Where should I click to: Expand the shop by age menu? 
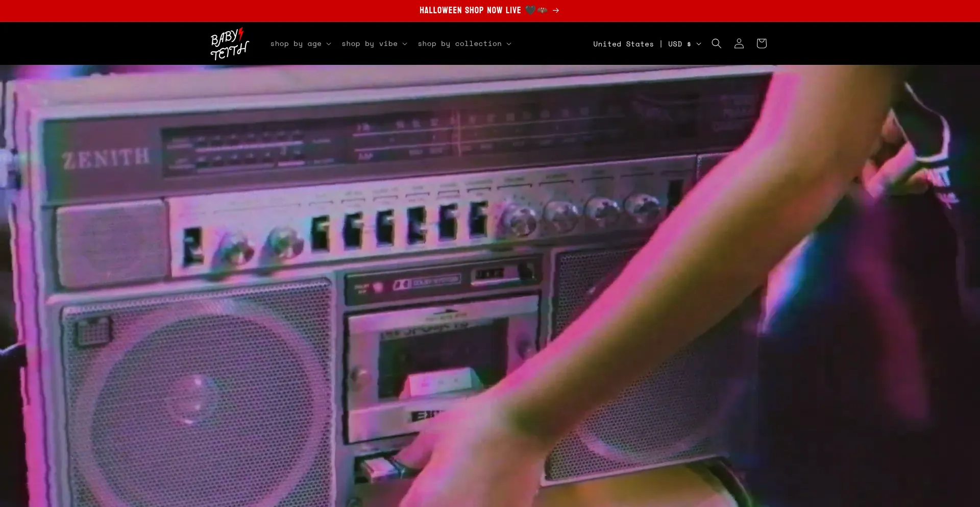click(x=301, y=44)
